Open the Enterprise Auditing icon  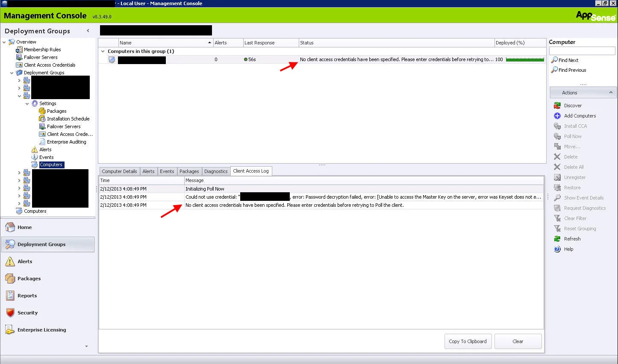[x=42, y=142]
